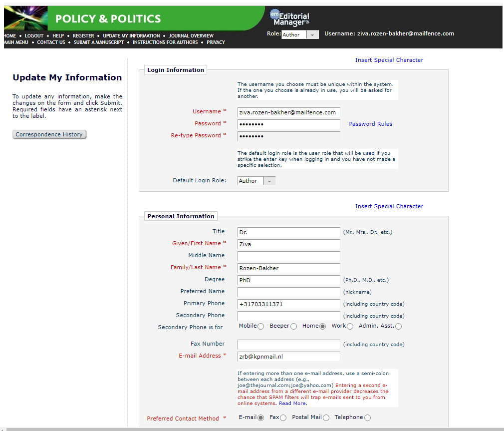Click the Correspondence History button

(49, 134)
